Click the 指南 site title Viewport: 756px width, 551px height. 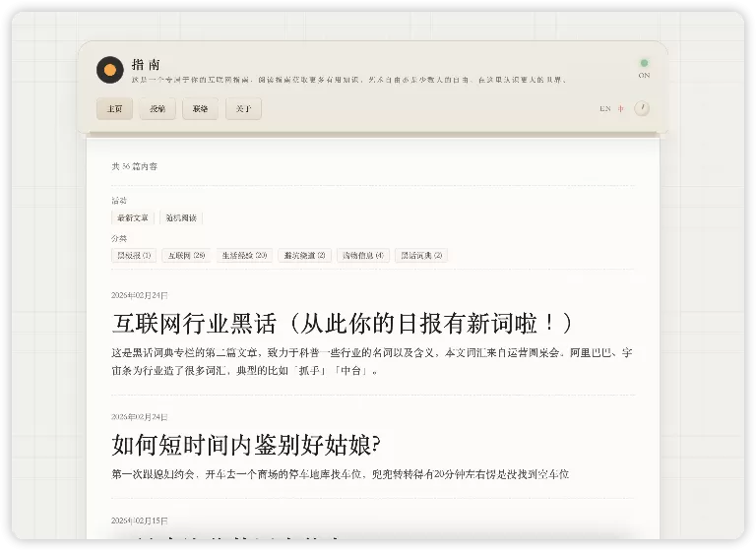146,64
